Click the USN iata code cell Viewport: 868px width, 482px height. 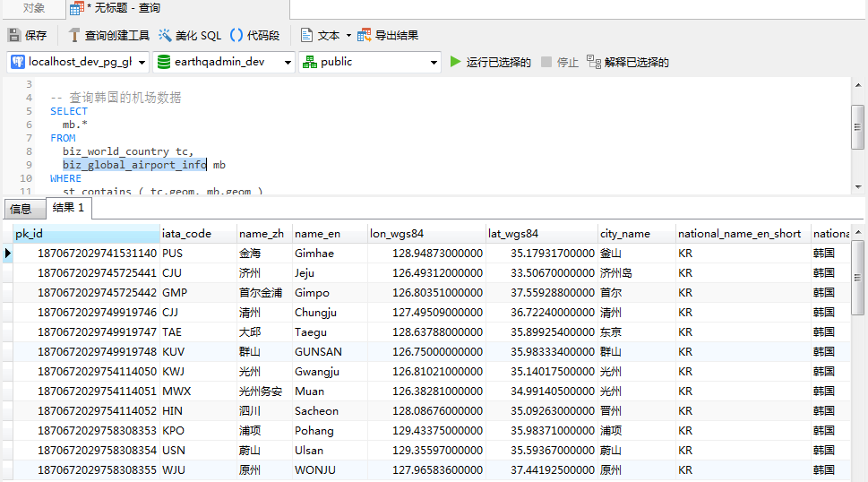pos(198,451)
